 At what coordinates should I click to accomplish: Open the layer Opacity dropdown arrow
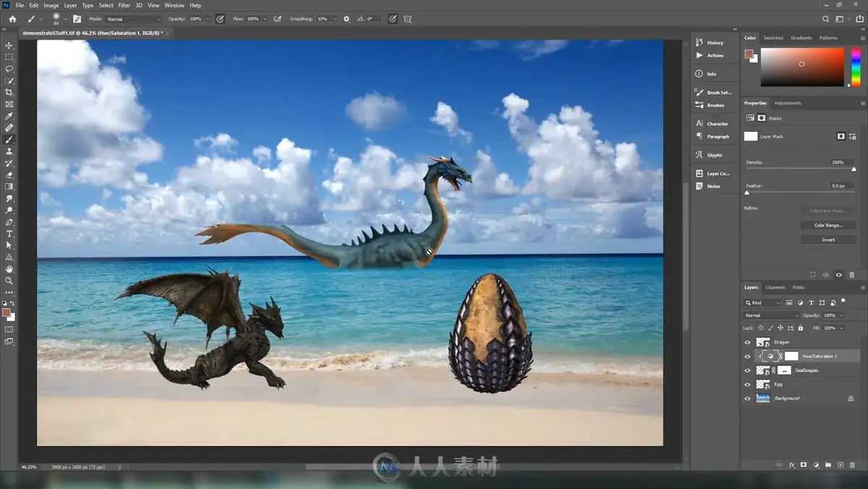[841, 315]
